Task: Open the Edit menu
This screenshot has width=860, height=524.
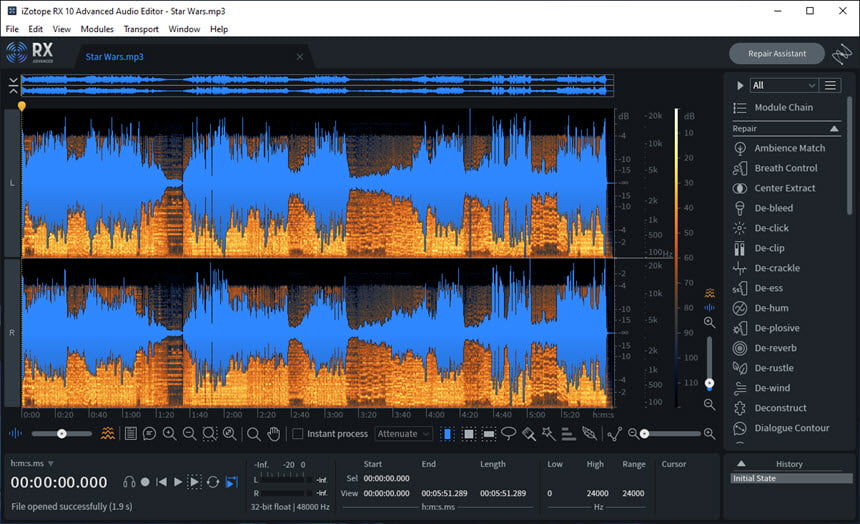Action: 36,29
